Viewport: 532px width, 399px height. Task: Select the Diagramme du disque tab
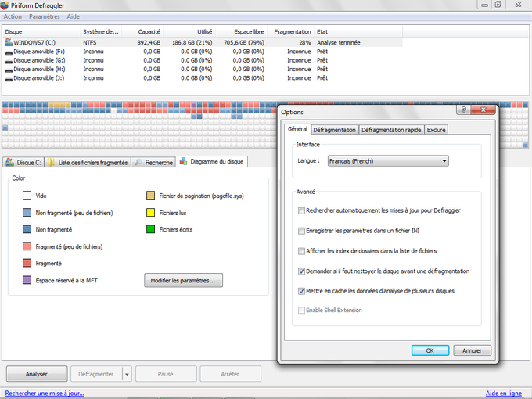[x=212, y=161]
